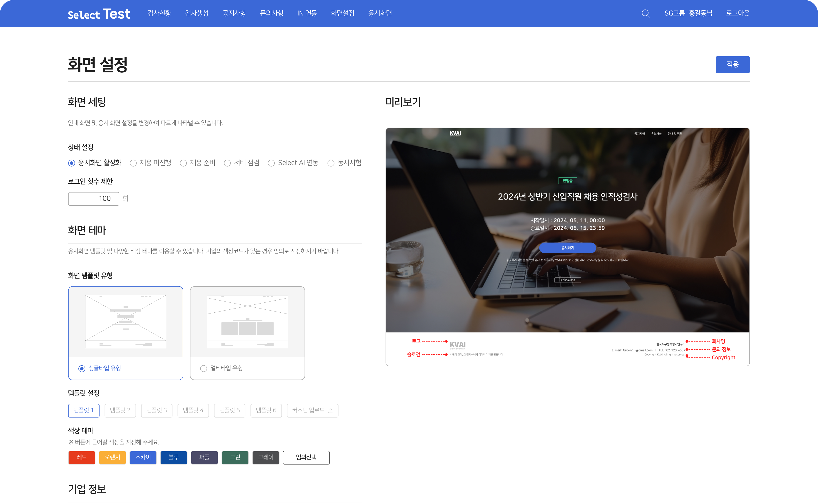Click 안내 및 정책 link in preview header
The height and width of the screenshot is (504, 818).
pos(675,134)
